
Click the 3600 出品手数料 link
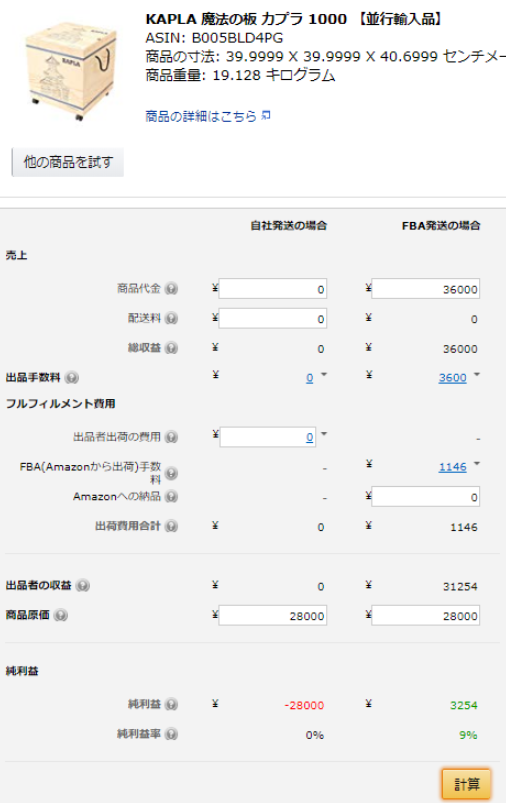point(452,378)
